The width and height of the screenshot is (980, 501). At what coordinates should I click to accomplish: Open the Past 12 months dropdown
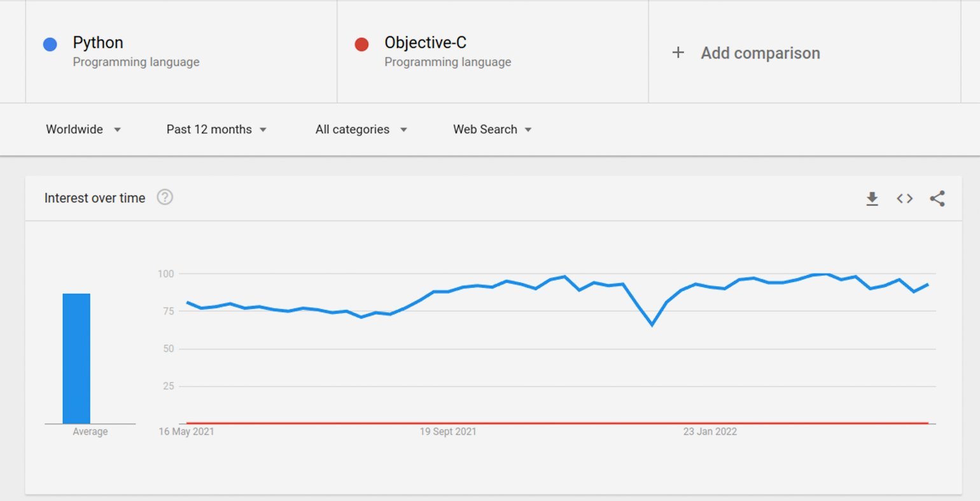tap(216, 129)
